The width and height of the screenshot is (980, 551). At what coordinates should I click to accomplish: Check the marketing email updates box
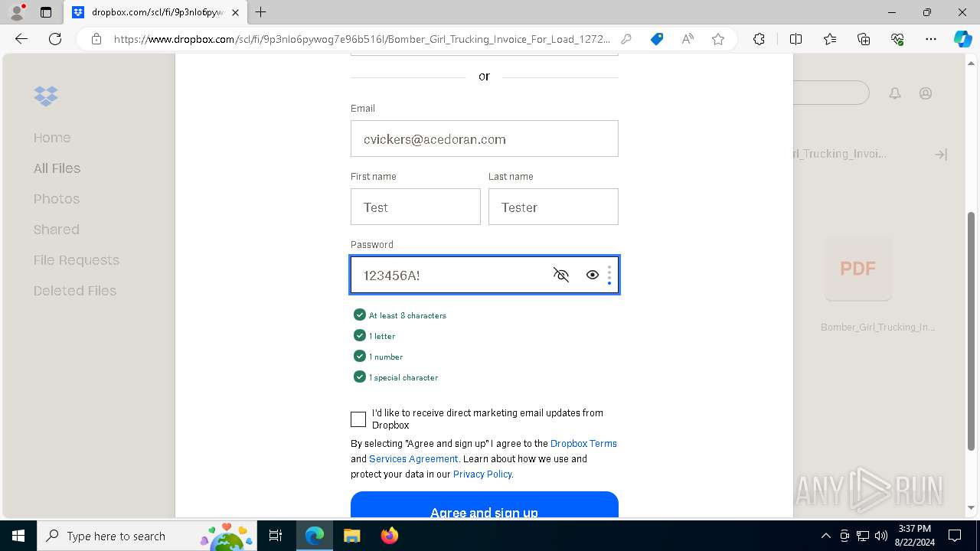(358, 419)
